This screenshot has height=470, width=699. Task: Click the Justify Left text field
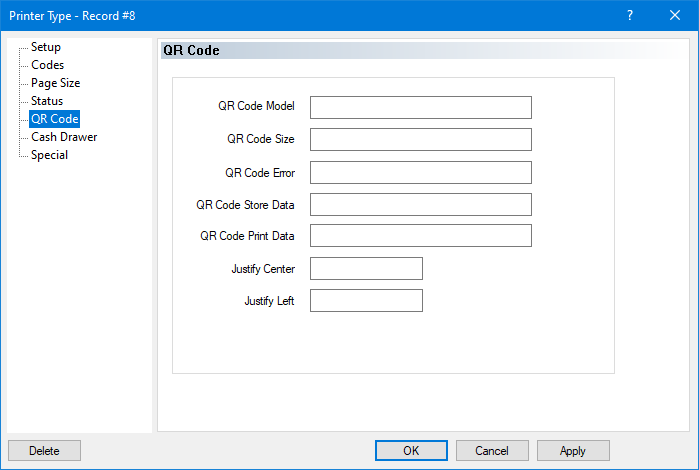(x=366, y=300)
